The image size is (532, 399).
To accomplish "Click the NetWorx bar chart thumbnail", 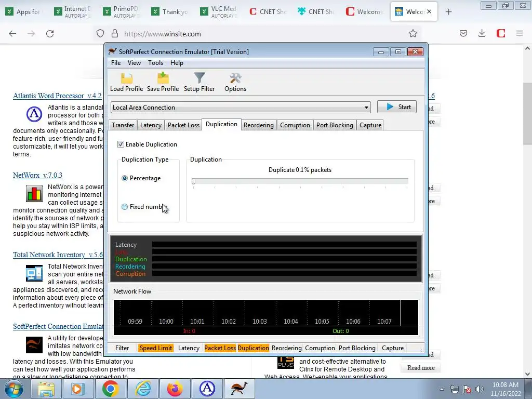I will pyautogui.click(x=34, y=193).
